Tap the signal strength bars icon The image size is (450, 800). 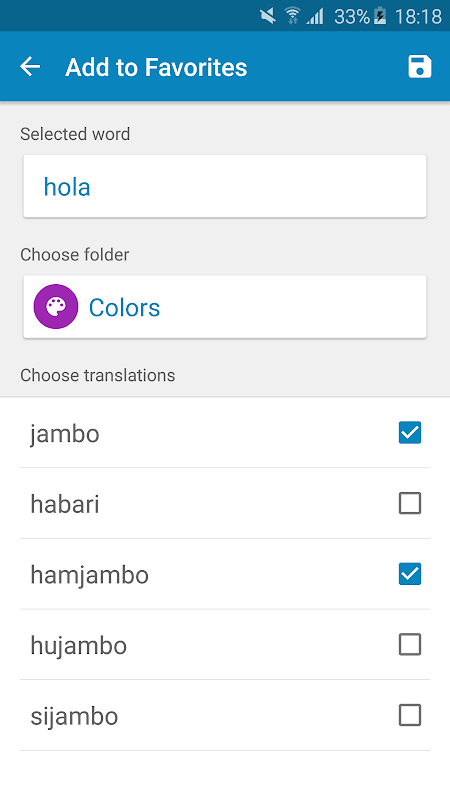coord(315,16)
